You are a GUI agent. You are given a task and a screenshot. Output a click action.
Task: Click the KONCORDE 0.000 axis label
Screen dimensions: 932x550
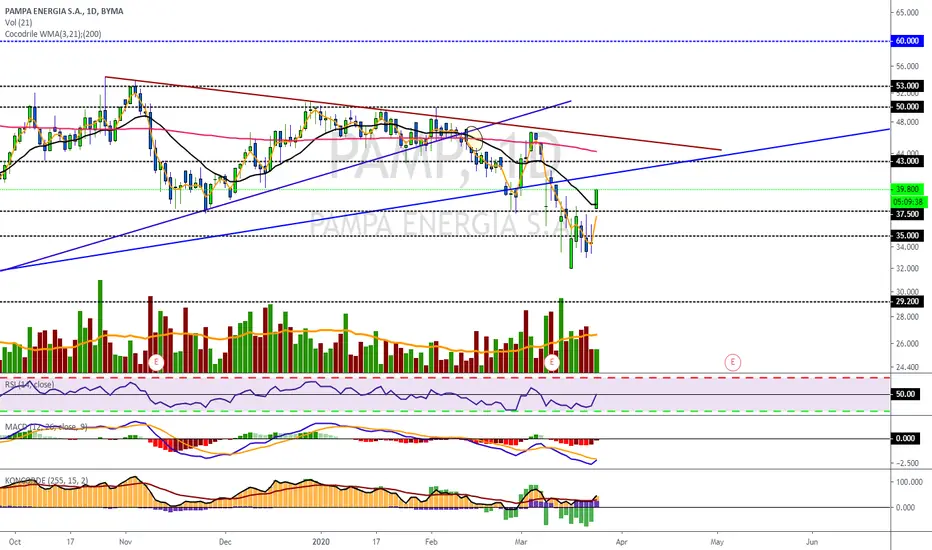pyautogui.click(x=905, y=507)
